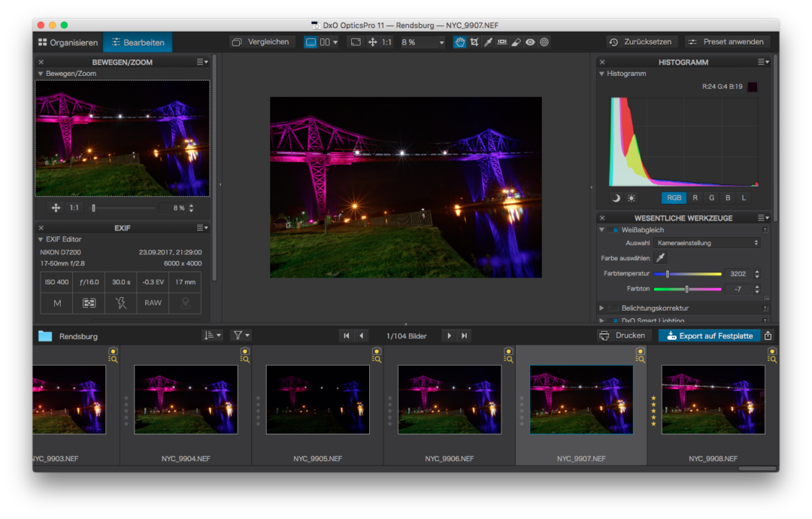Viewport: 812px width, 519px height.
Task: Open the Bearbeiten tab
Action: (x=138, y=43)
